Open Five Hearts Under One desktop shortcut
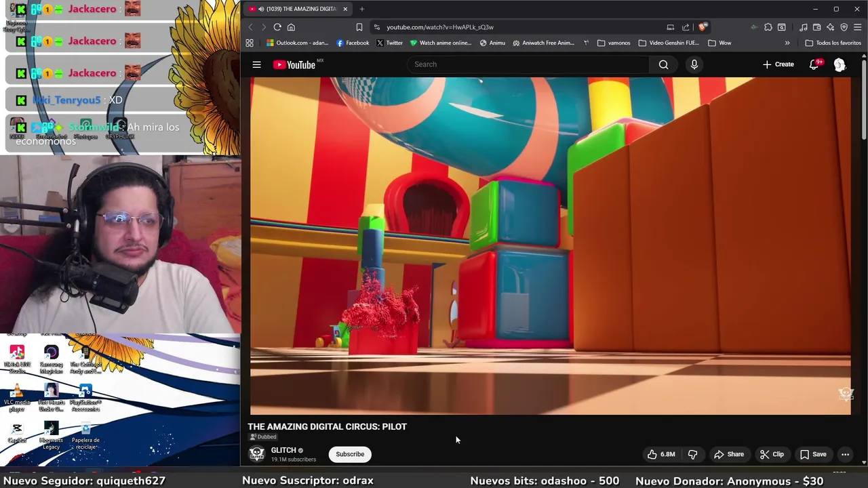 tap(51, 399)
